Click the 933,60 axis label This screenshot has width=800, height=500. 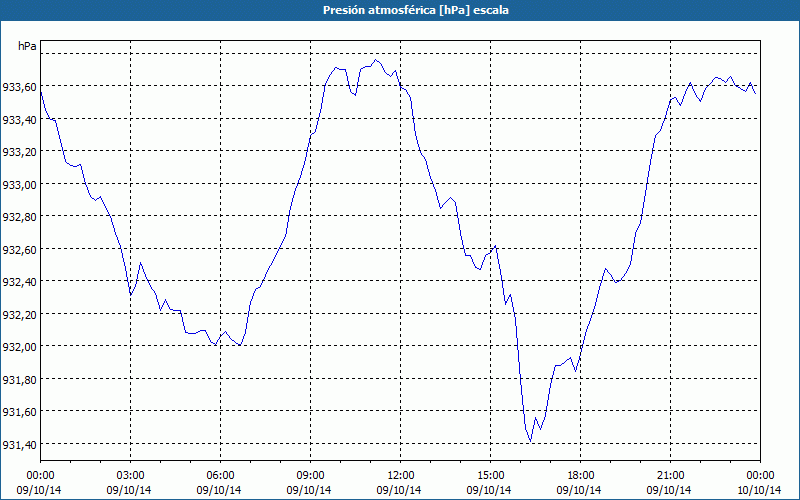coord(19,87)
